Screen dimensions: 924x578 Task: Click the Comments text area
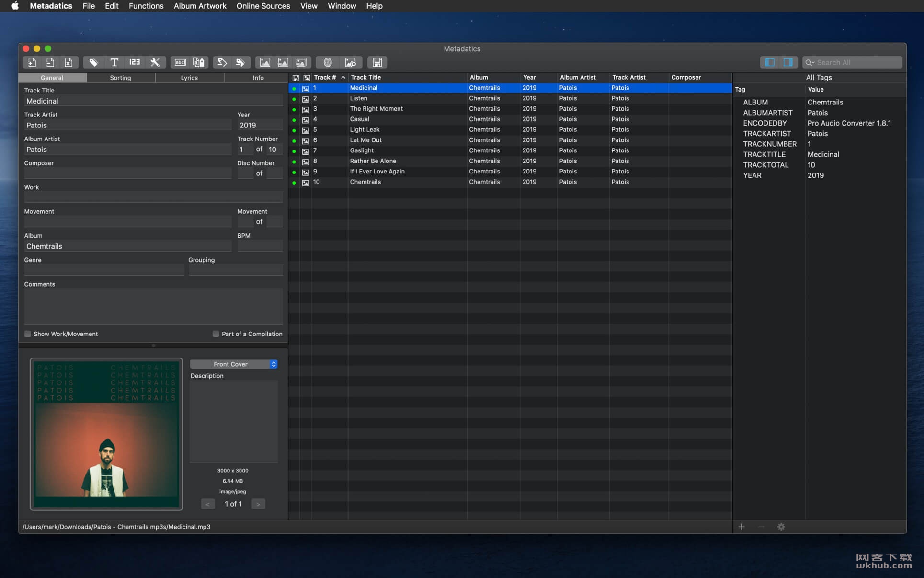click(153, 307)
